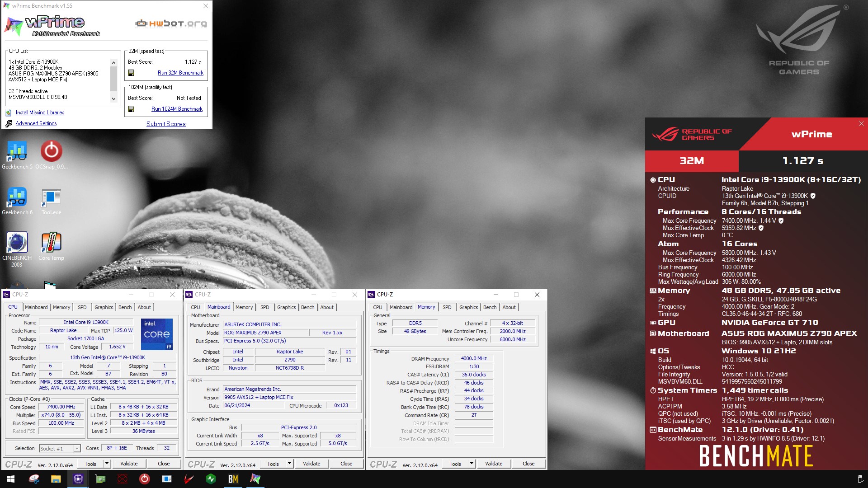
Task: Click the Advanced Settings wrench icon
Action: pyautogui.click(x=9, y=123)
